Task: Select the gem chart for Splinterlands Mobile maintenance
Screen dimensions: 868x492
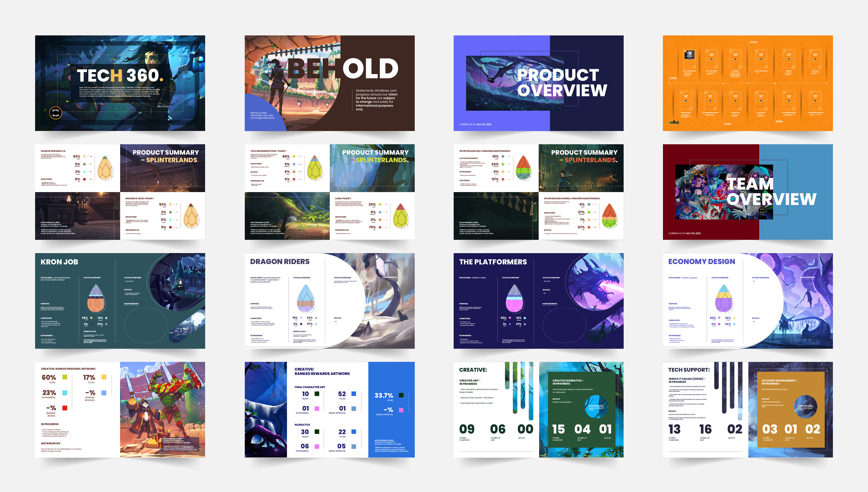Action: coord(610,216)
